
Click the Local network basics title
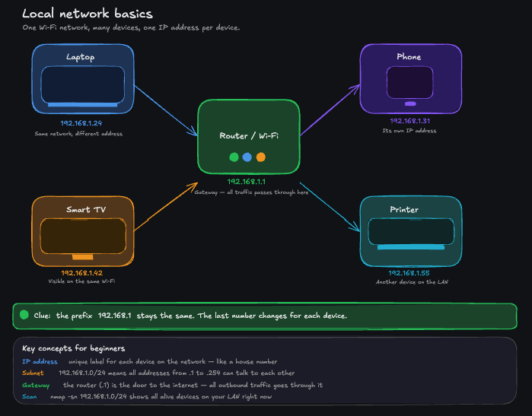click(87, 14)
